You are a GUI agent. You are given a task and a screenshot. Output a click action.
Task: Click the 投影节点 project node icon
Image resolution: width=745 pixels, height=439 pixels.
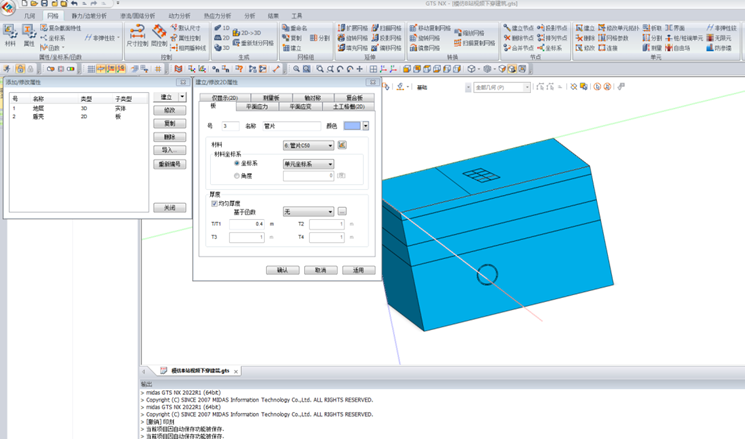click(x=552, y=28)
